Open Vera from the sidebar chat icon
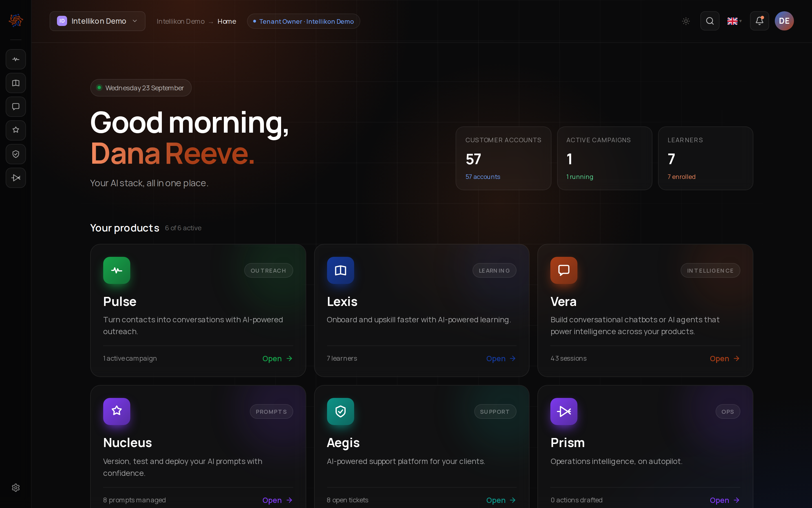Viewport: 812px width, 508px height. click(16, 106)
